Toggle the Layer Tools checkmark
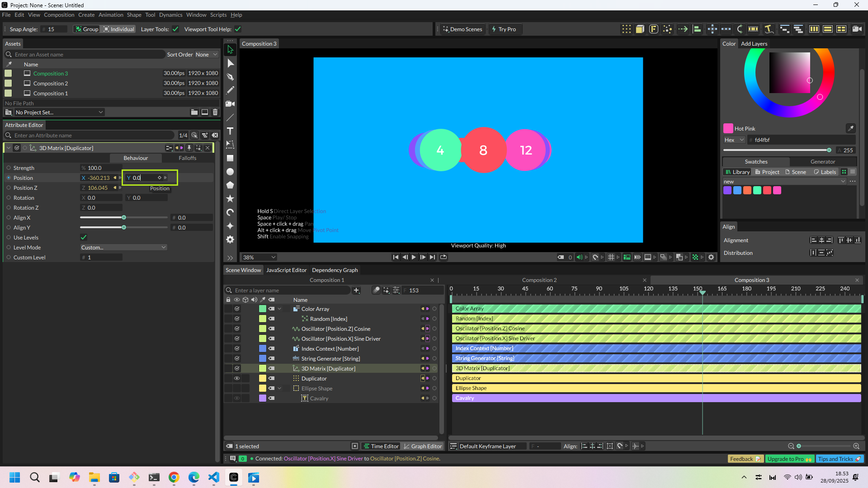 tap(175, 29)
